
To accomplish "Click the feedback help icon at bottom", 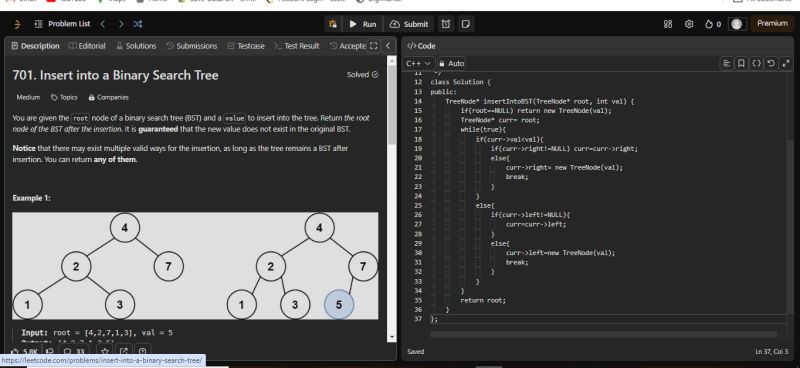I will pos(142,351).
